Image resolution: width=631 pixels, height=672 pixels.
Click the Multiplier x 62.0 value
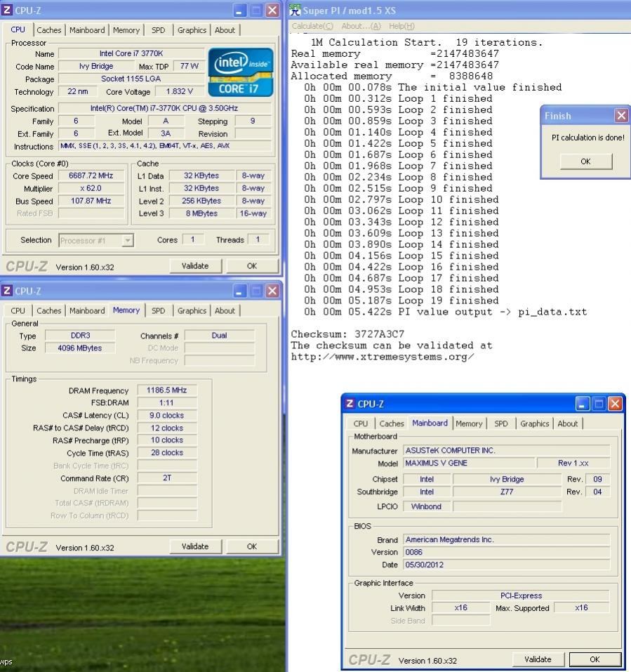[x=91, y=188]
